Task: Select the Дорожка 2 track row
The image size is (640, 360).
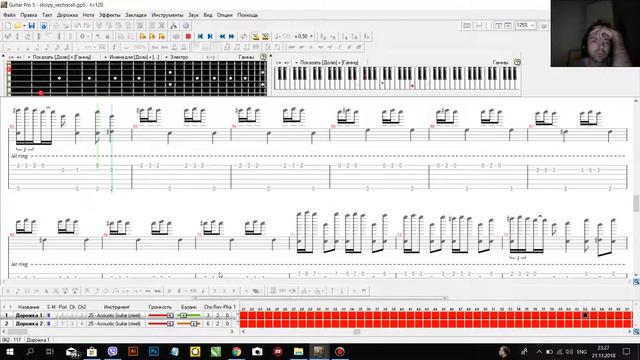Action: pos(118,324)
